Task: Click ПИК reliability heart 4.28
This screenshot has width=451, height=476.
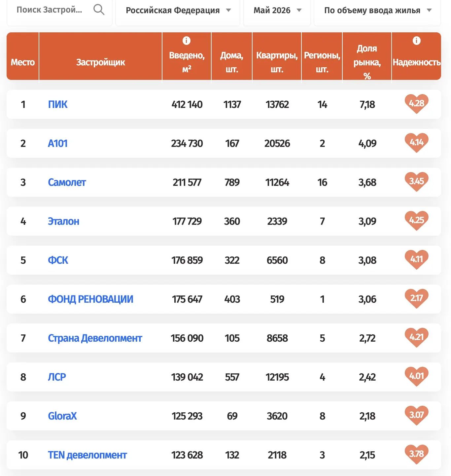Action: click(417, 104)
